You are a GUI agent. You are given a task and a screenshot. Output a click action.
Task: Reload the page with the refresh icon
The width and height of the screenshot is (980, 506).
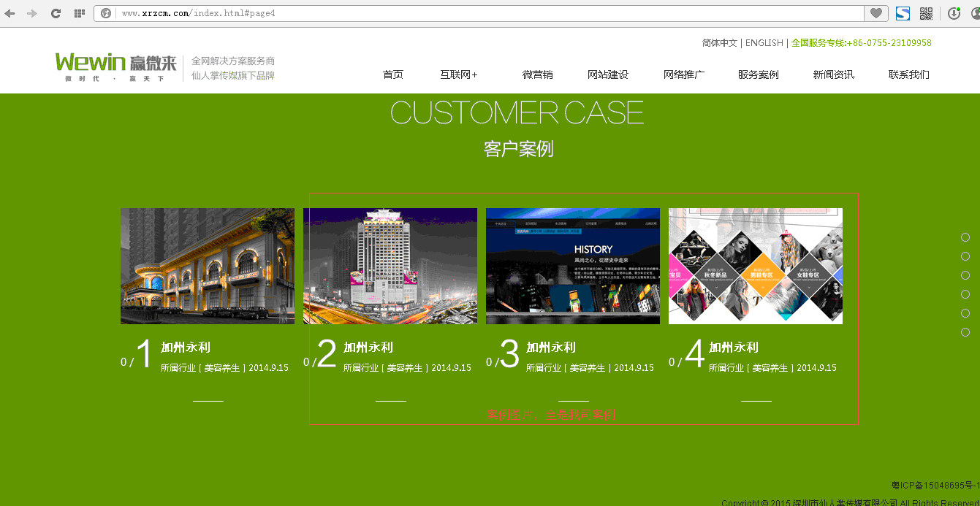tap(56, 13)
